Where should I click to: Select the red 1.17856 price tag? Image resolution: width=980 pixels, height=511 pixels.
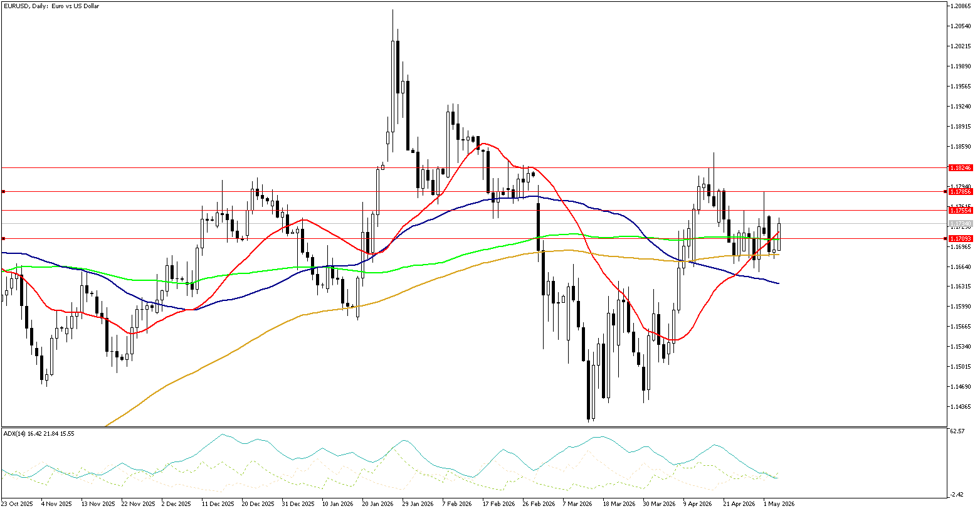coord(961,191)
